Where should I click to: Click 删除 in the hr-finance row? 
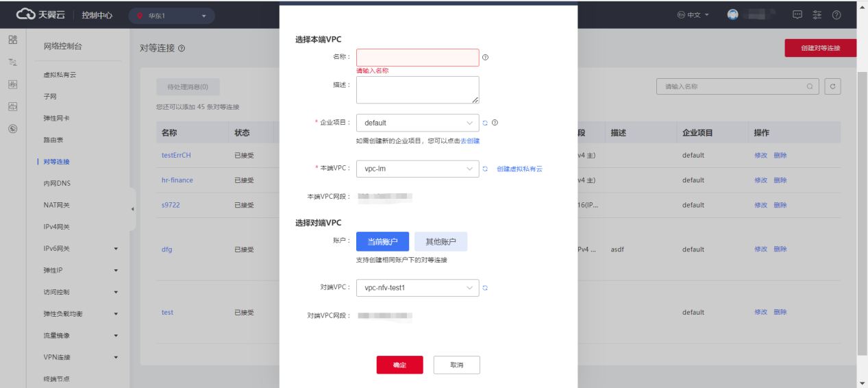(780, 180)
